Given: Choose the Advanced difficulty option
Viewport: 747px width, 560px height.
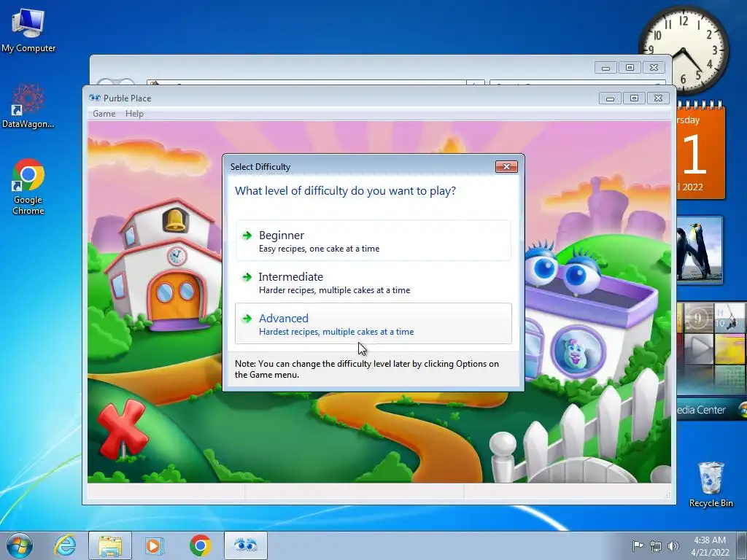Looking at the screenshot, I should coord(373,323).
